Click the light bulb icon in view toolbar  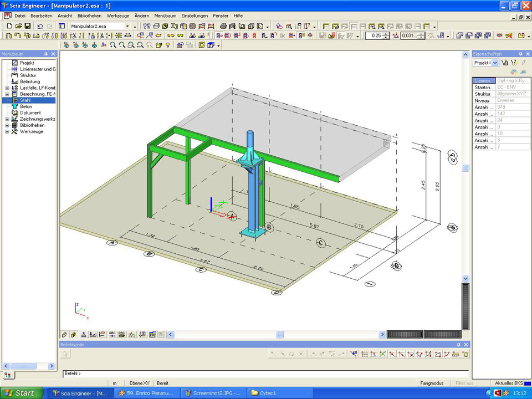click(167, 45)
